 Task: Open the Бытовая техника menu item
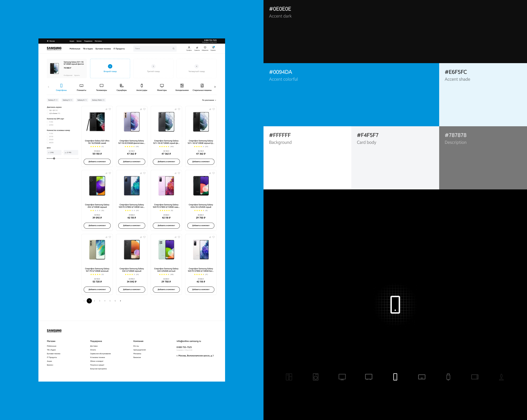click(x=103, y=49)
